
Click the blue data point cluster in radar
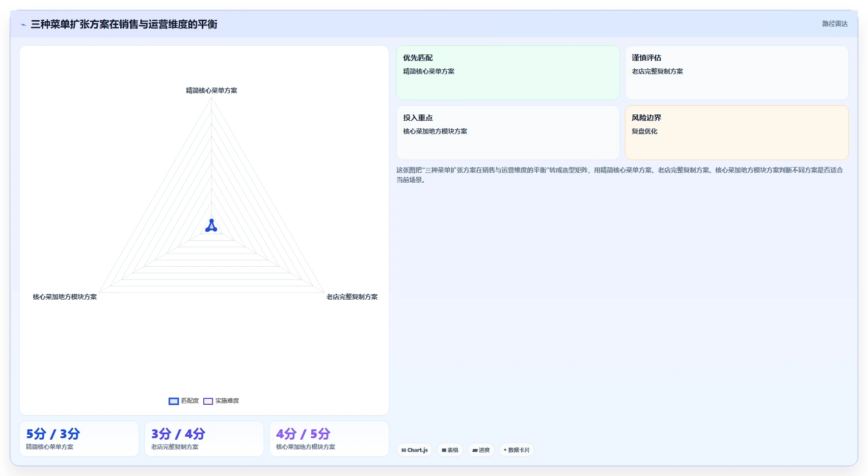click(x=211, y=225)
